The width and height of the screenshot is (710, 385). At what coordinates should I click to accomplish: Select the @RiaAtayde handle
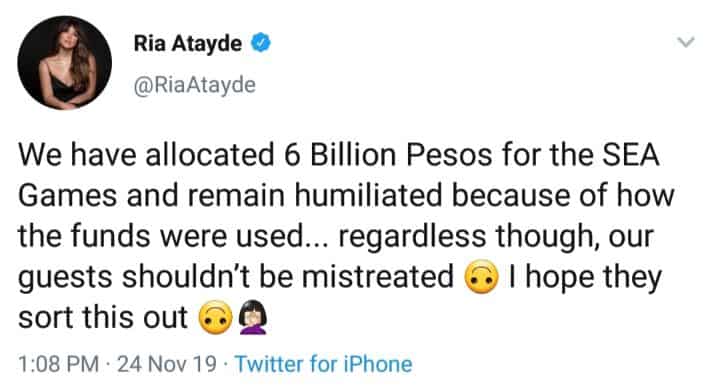click(x=195, y=85)
